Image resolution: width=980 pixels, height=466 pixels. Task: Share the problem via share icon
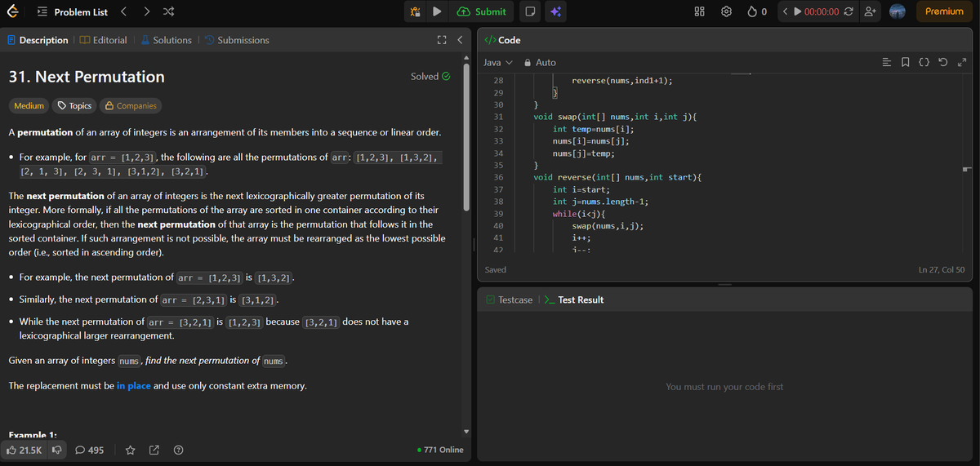pos(154,450)
